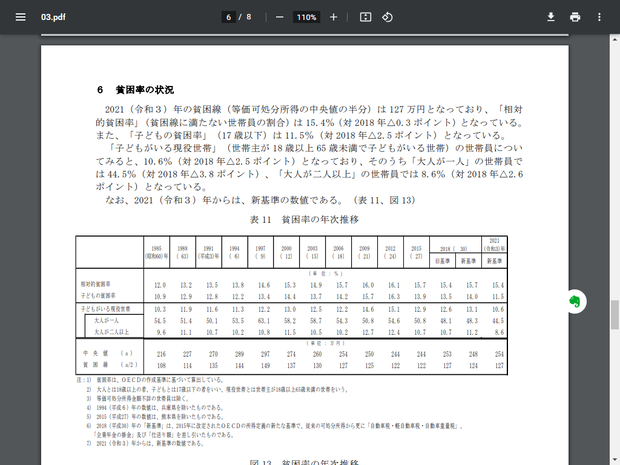Click the 2021 column header
Screen dimensions: 620x465
(494, 244)
